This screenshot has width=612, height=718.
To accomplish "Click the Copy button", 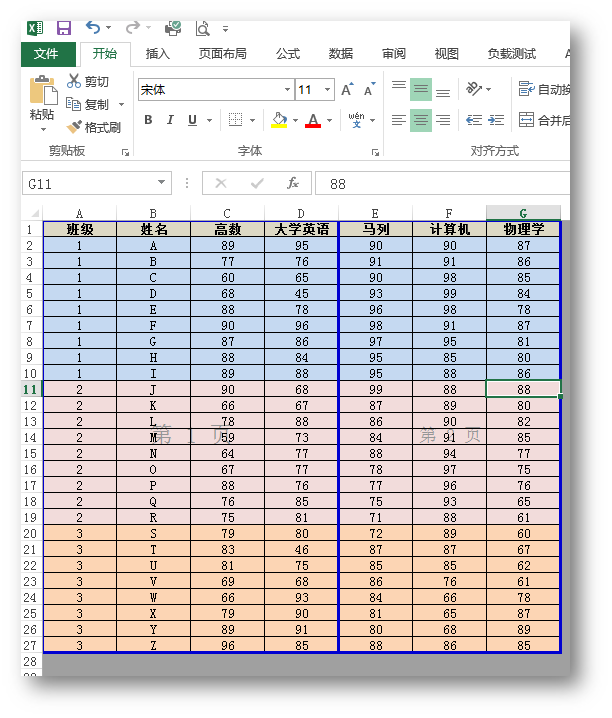I will (x=88, y=104).
